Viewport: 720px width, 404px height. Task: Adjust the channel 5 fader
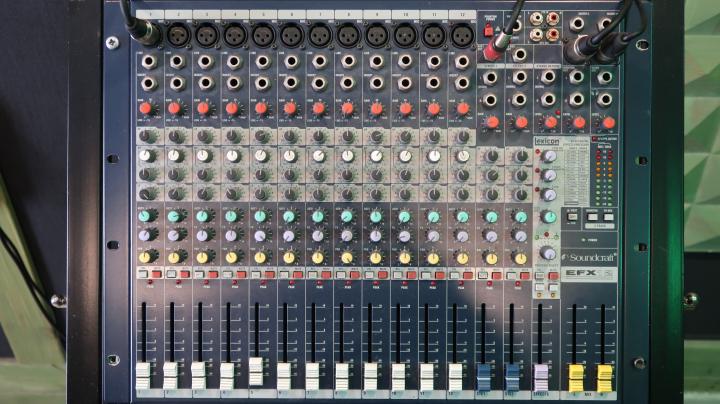256,370
